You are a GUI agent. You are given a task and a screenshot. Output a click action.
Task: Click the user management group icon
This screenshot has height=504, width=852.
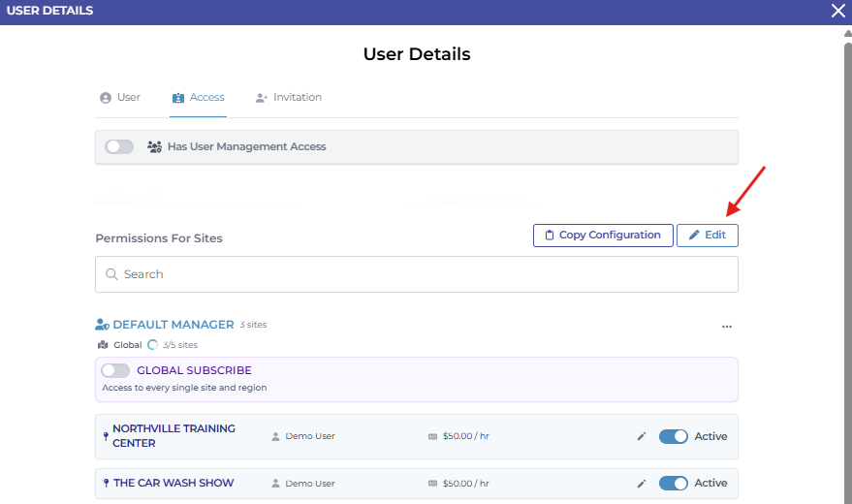click(154, 147)
